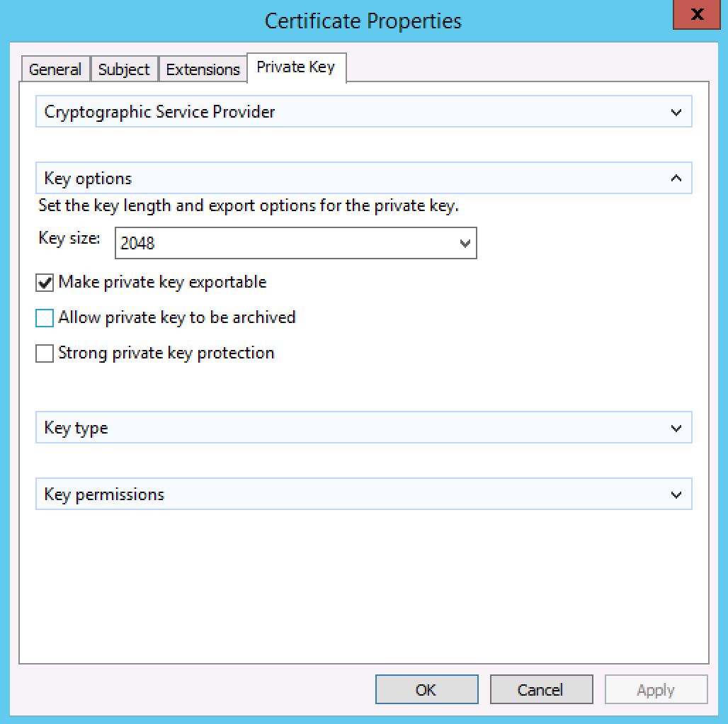Click the Cancel button

(x=540, y=689)
